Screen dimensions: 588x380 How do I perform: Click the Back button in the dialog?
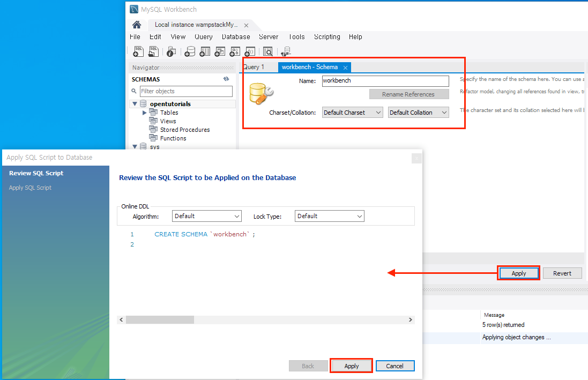tap(308, 366)
